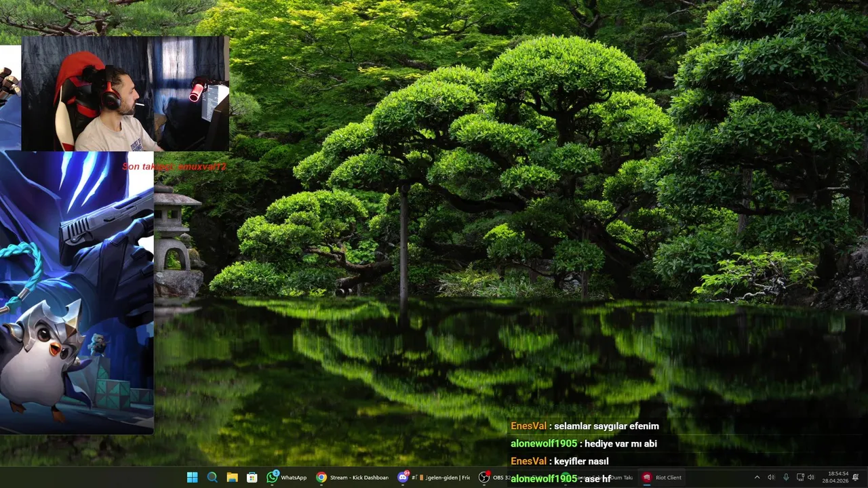This screenshot has width=868, height=488.
Task: Open WhatsApp taskbar app
Action: (x=288, y=477)
